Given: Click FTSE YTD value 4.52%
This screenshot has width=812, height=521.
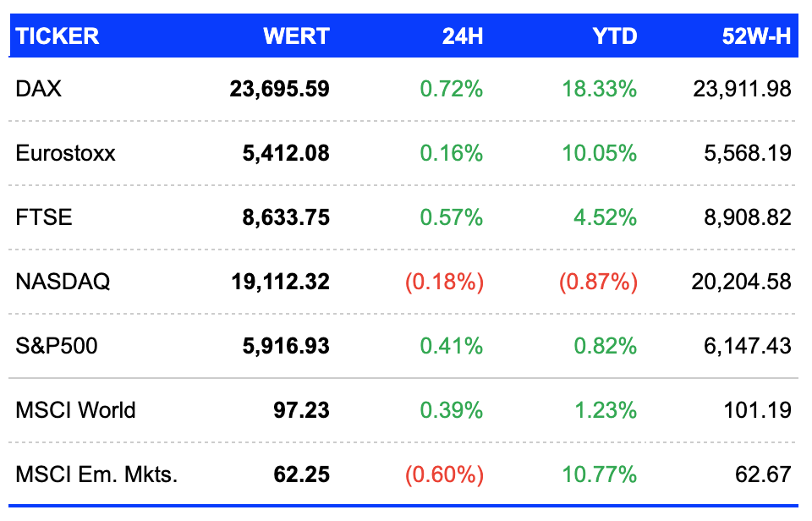Looking at the screenshot, I should pyautogui.click(x=605, y=217).
